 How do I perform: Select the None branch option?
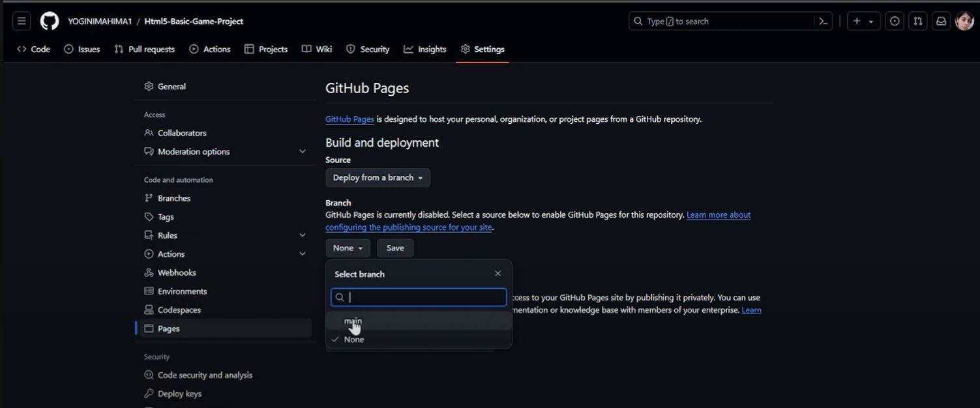[x=354, y=340]
